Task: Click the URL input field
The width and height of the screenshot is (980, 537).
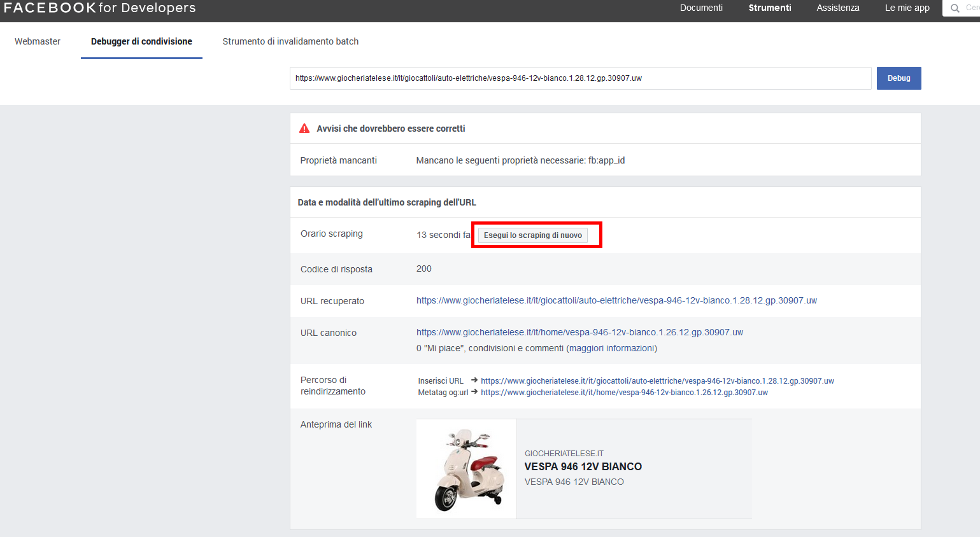Action: pyautogui.click(x=580, y=78)
